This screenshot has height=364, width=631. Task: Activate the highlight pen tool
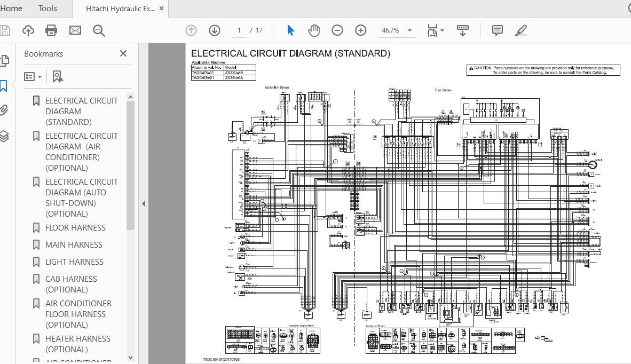tap(521, 30)
